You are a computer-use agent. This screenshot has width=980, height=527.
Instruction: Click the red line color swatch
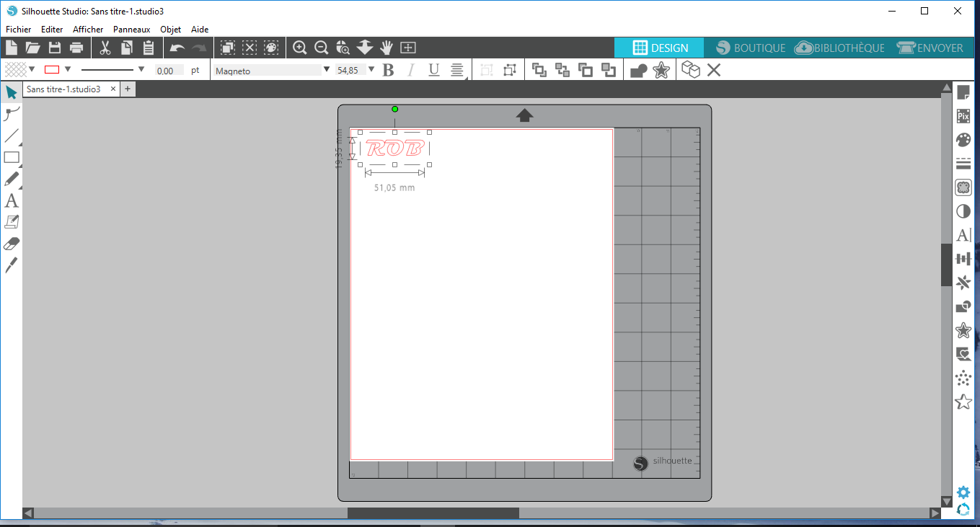pos(52,70)
